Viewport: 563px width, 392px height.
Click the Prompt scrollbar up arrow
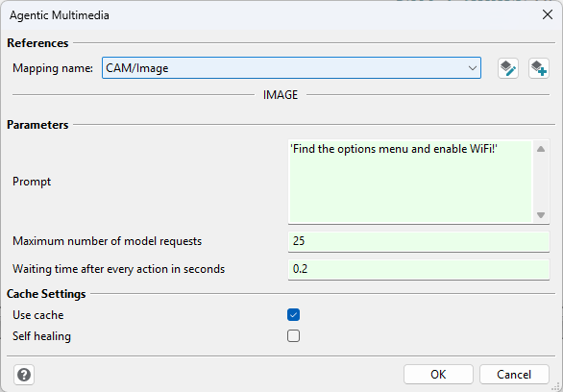click(541, 149)
